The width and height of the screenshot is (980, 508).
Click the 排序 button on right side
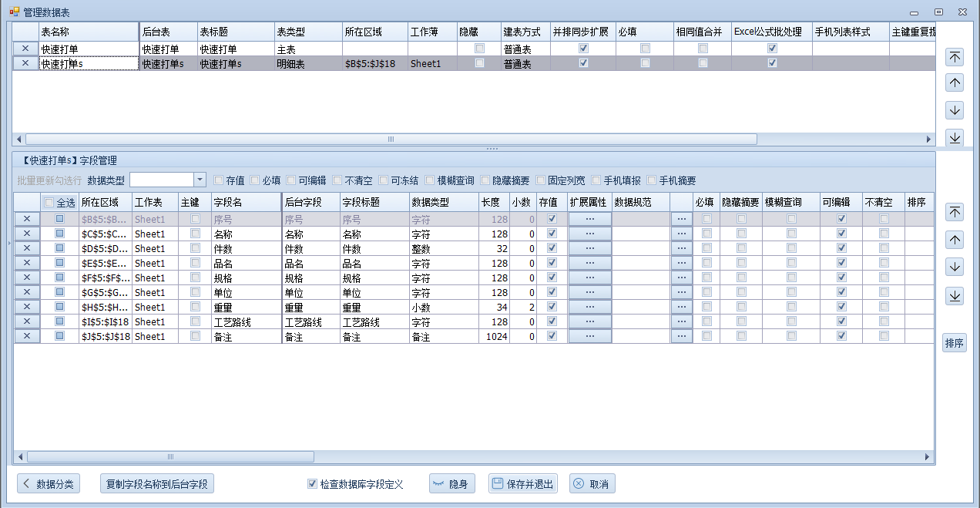[955, 344]
